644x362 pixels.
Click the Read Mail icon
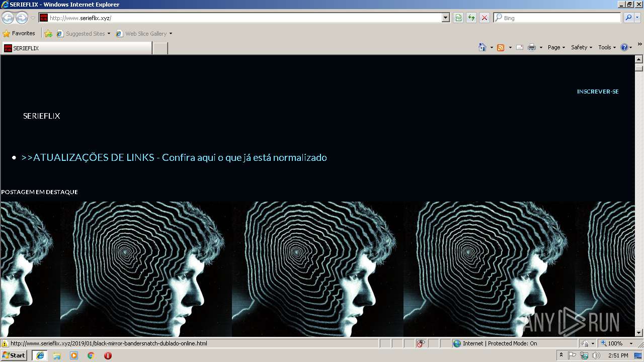(520, 47)
